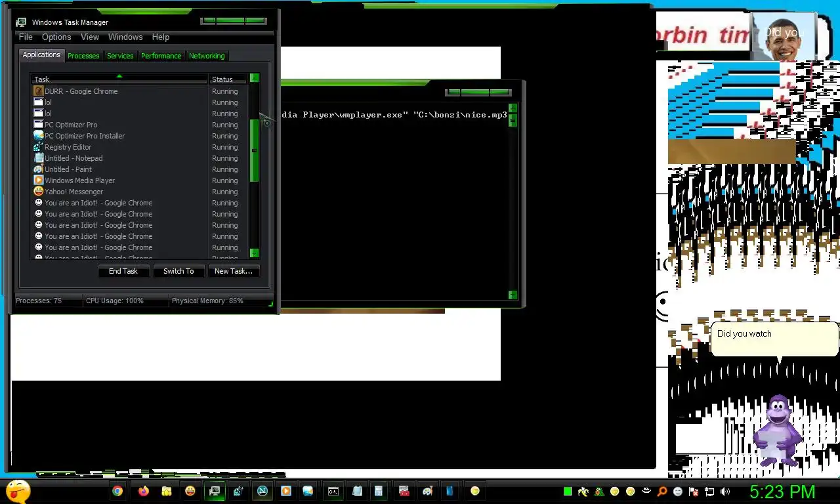This screenshot has height=504, width=840.
Task: Click the task list scroll down arrow
Action: tap(255, 253)
